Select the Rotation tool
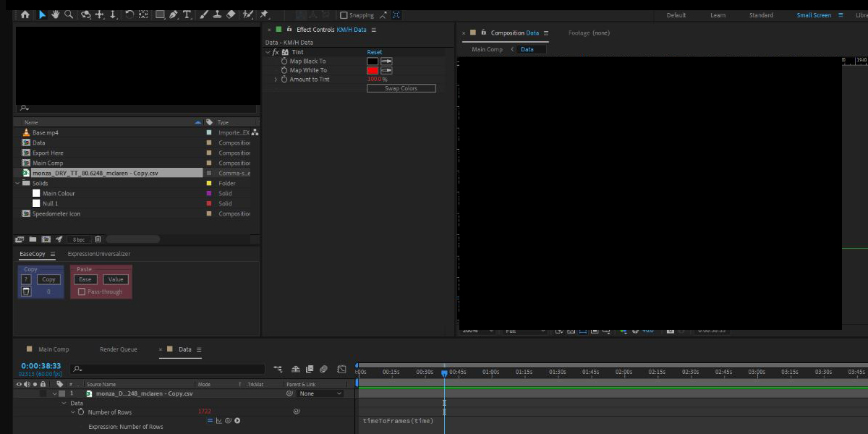Viewport: 868px width, 434px height. click(x=129, y=14)
